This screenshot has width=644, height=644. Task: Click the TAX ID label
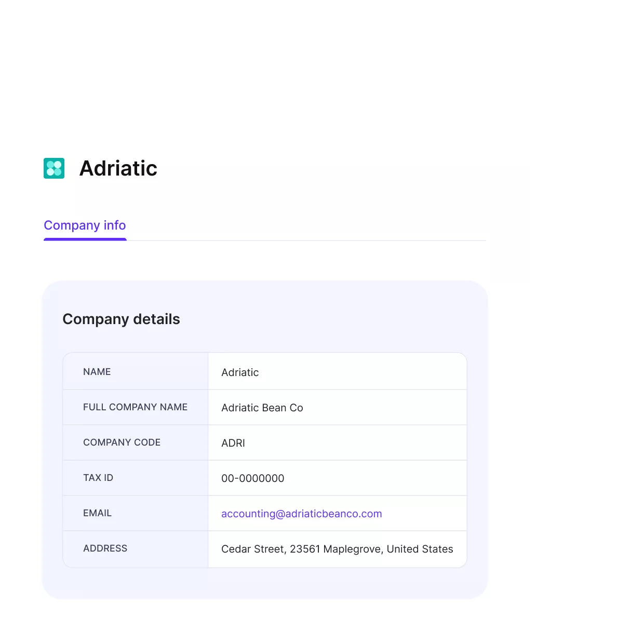pyautogui.click(x=98, y=478)
